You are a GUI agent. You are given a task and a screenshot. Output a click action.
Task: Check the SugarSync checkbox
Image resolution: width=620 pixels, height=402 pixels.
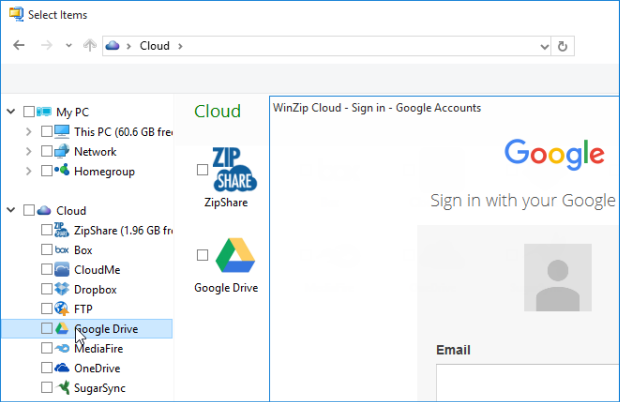point(47,387)
